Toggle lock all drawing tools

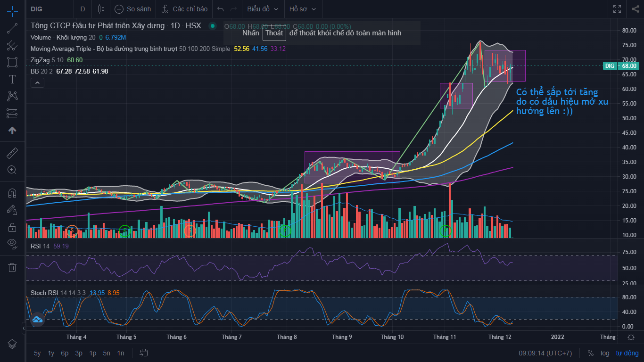(x=12, y=227)
